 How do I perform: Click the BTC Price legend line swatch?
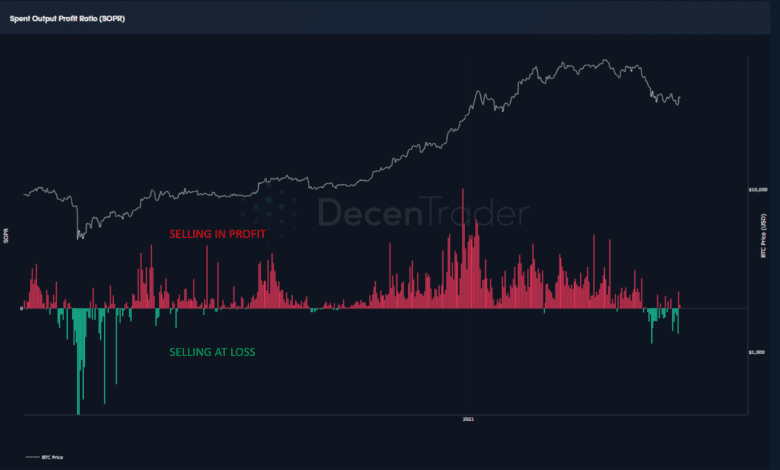pyautogui.click(x=32, y=457)
